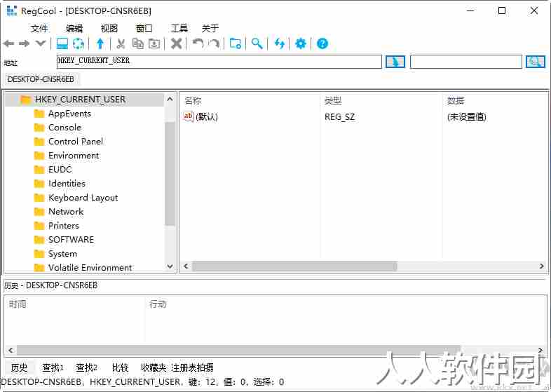Click the new key folder icon
The height and width of the screenshot is (392, 551).
pos(236,43)
